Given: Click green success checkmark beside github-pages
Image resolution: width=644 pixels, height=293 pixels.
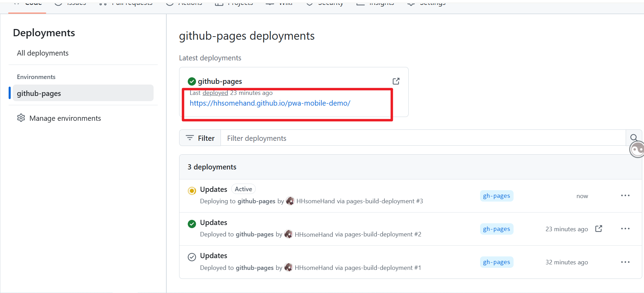Looking at the screenshot, I should pyautogui.click(x=192, y=81).
